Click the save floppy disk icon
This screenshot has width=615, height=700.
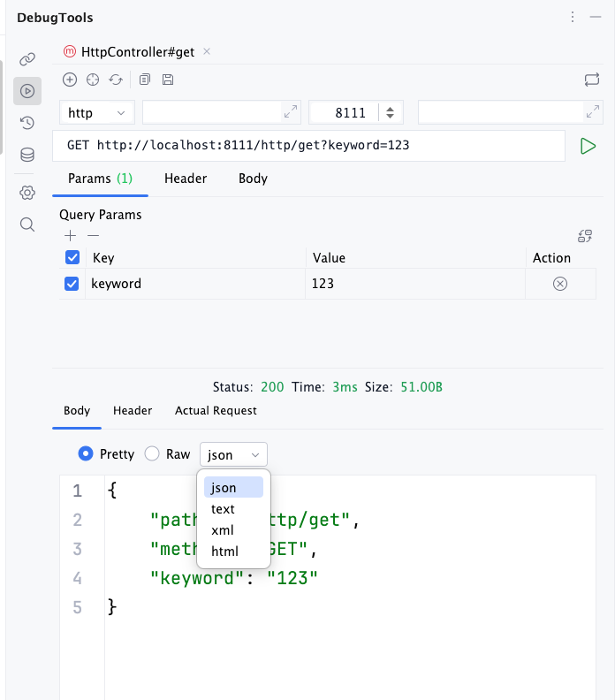pyautogui.click(x=168, y=80)
